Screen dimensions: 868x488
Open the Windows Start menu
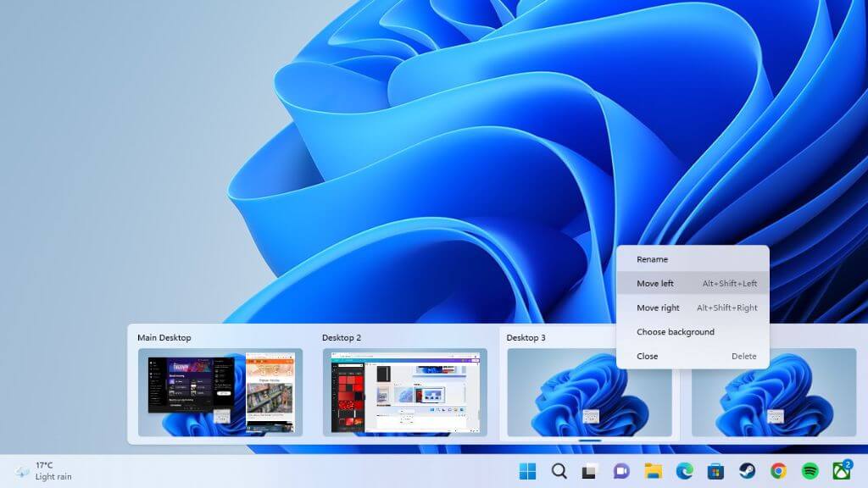click(527, 471)
